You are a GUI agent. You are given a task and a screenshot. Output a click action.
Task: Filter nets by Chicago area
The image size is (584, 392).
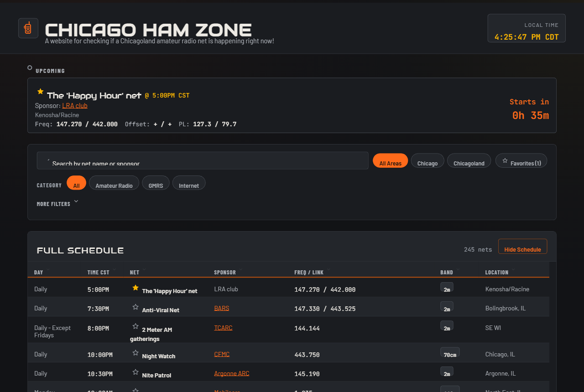click(x=428, y=160)
